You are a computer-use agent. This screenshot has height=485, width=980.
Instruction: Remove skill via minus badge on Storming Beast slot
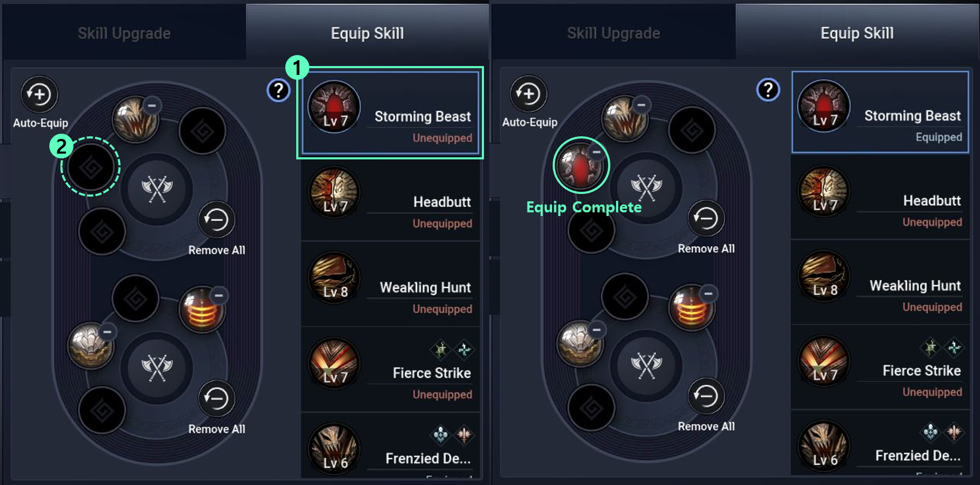[x=596, y=152]
